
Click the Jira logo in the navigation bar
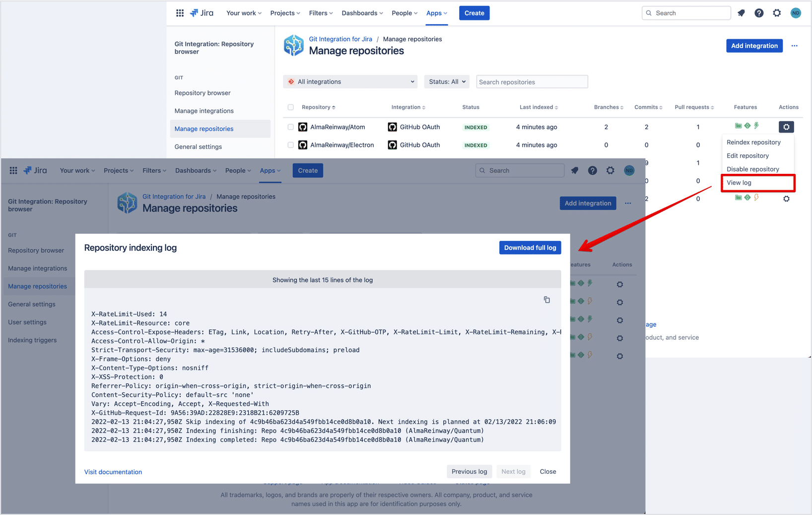pyautogui.click(x=202, y=13)
